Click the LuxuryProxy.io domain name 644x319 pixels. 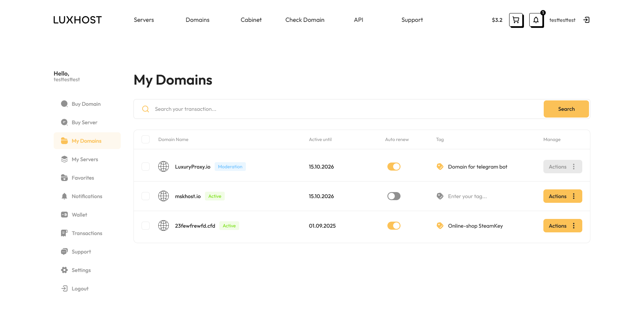193,167
